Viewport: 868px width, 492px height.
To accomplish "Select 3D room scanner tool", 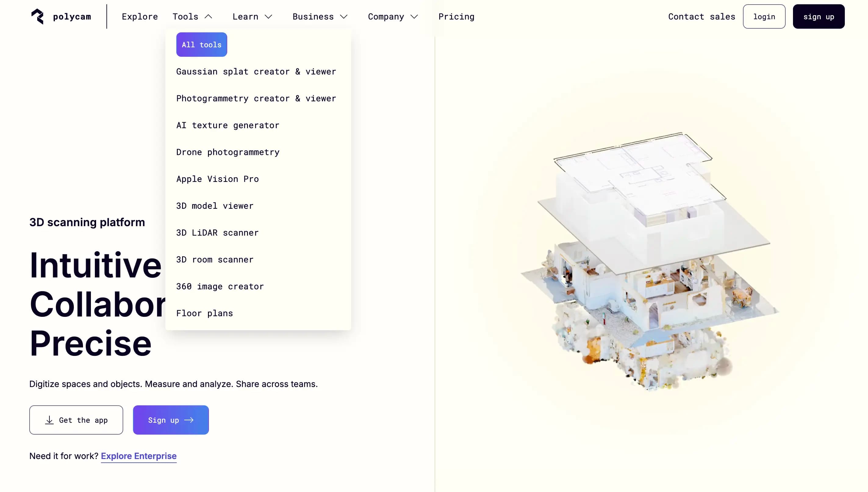I will 215,259.
